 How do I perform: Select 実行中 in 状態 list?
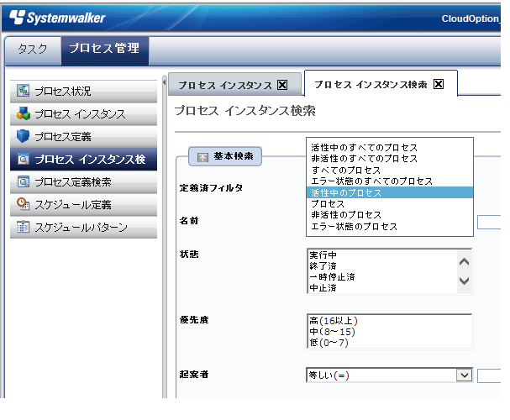tap(382, 255)
